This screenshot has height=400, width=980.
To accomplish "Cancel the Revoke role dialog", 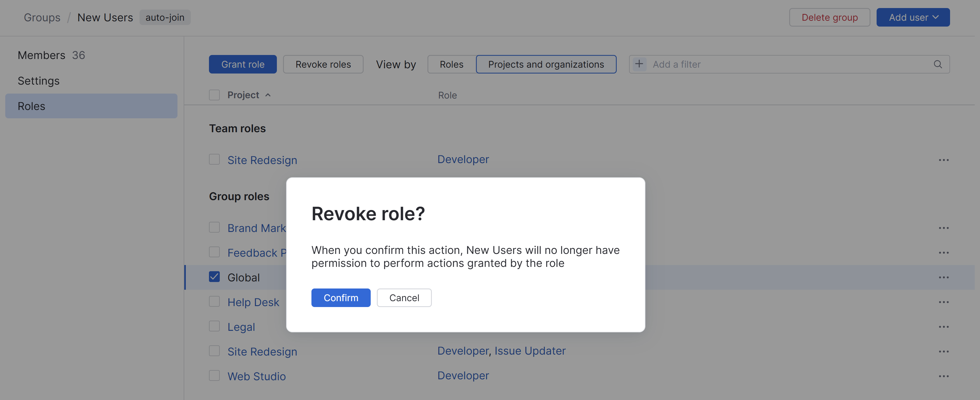I will tap(404, 298).
